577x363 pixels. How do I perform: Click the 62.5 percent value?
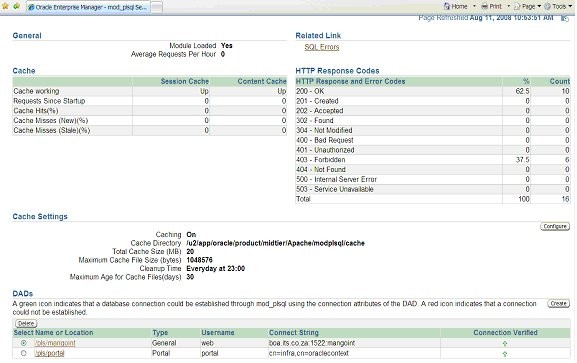click(523, 91)
